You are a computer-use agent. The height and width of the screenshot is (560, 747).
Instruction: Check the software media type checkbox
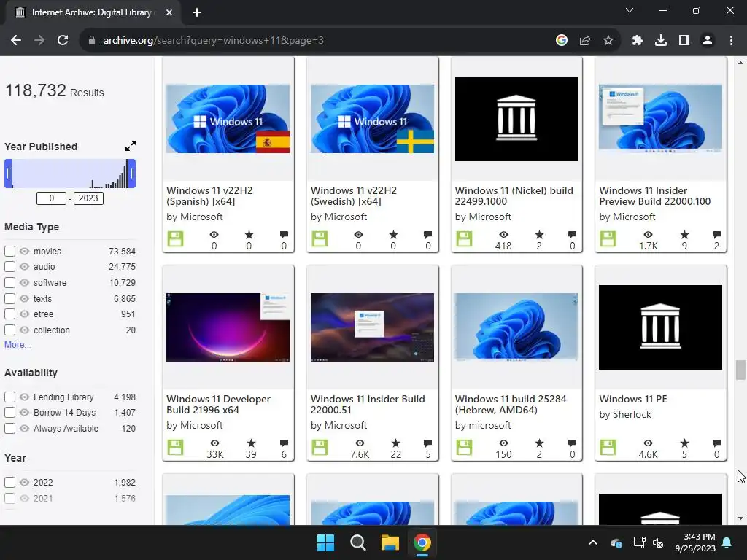click(x=9, y=282)
